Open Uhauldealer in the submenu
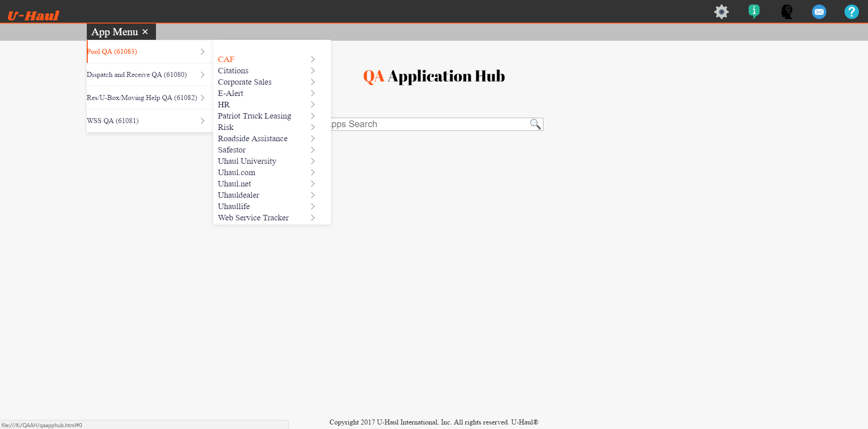This screenshot has height=429, width=868. pyautogui.click(x=239, y=195)
